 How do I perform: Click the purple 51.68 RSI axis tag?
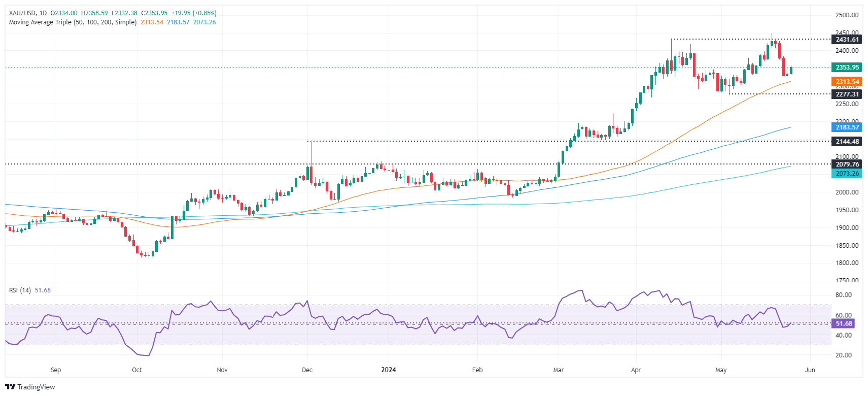coord(844,323)
